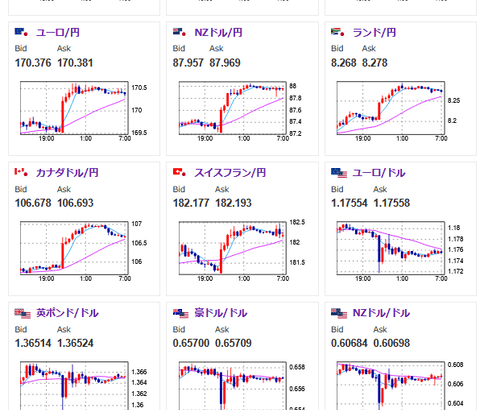The height and width of the screenshot is (410, 480).
Task: Open the ユーロ/ドル pair link
Action: point(379,173)
